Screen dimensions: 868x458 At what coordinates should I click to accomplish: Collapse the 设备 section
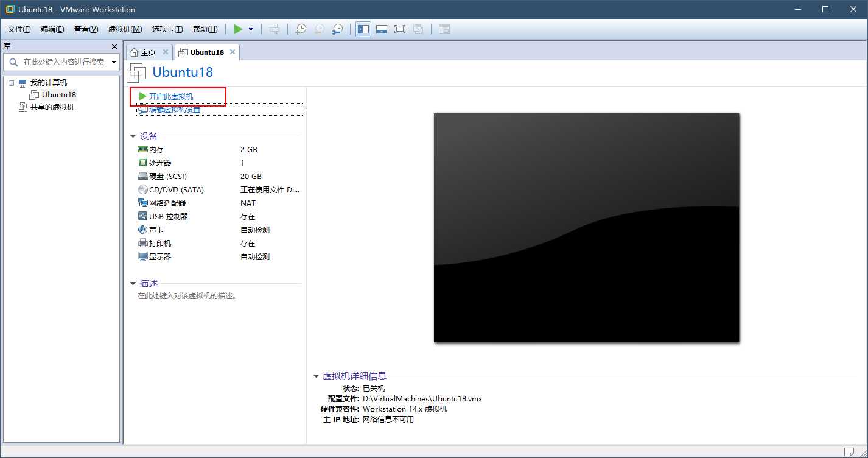tap(133, 136)
